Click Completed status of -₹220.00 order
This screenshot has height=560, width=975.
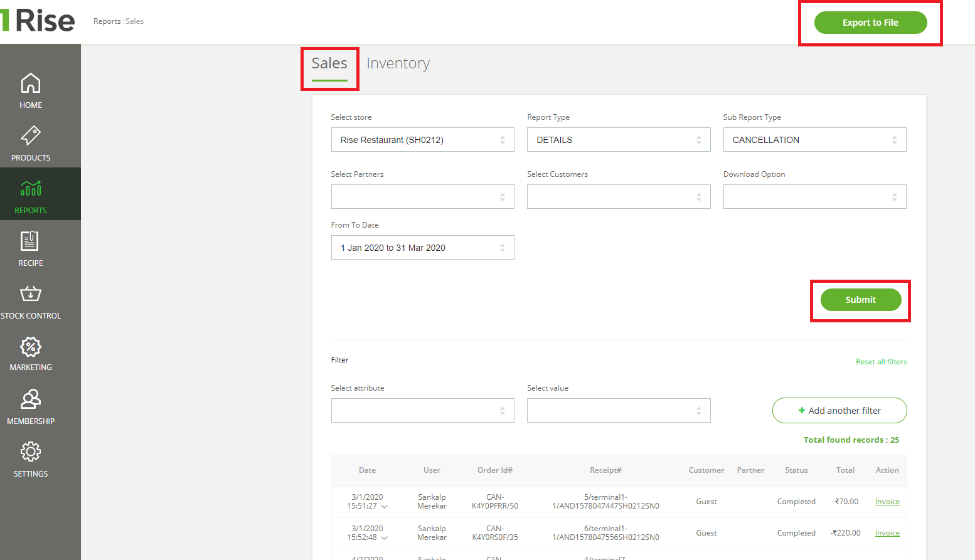pos(796,533)
